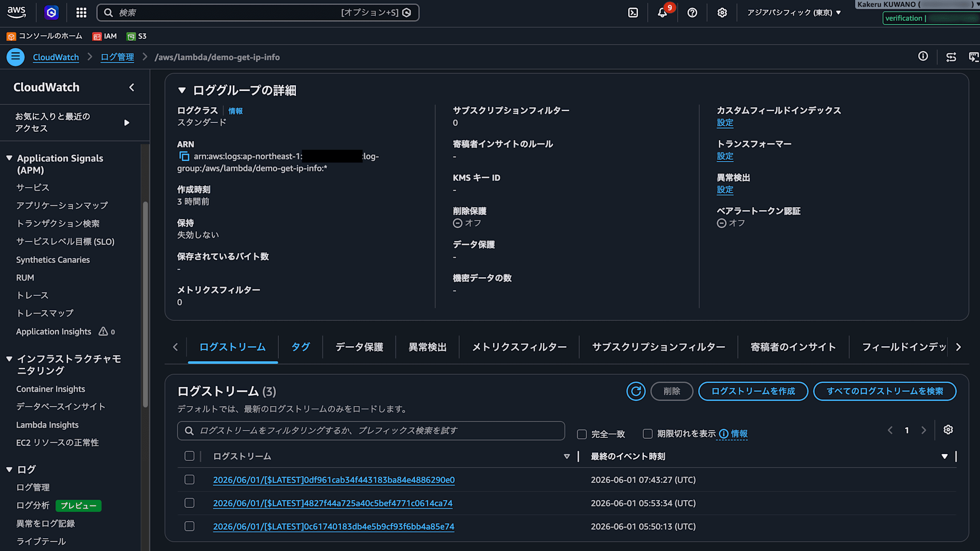The image size is (980, 551).
Task: Collapse the ロググループの詳細 section
Action: pos(182,90)
